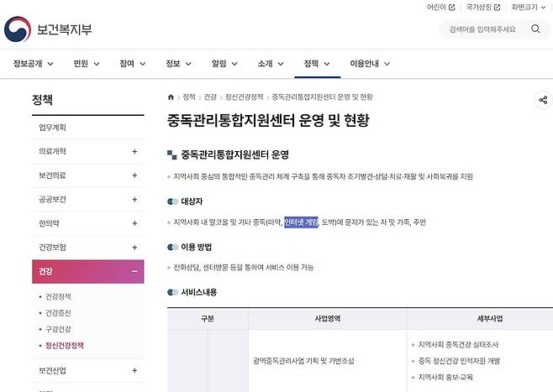Expand chevron next to 이용안내 menu
553x392 pixels.
point(387,64)
